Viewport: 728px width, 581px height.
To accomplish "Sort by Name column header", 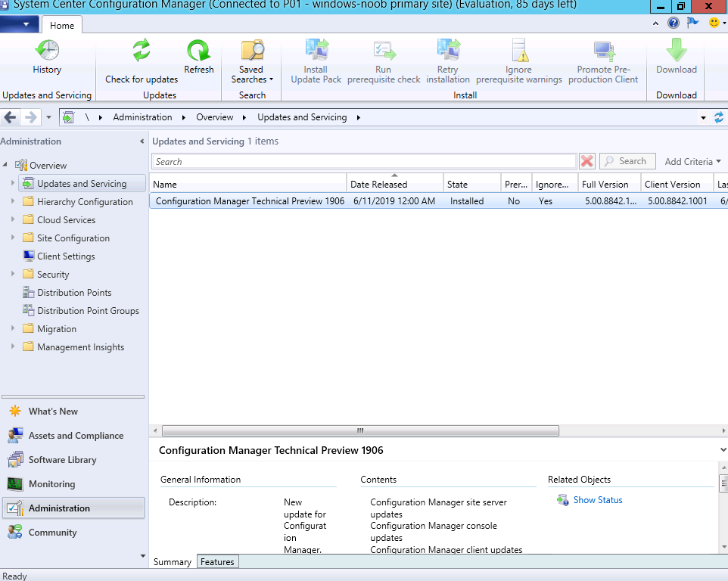I will [x=248, y=185].
